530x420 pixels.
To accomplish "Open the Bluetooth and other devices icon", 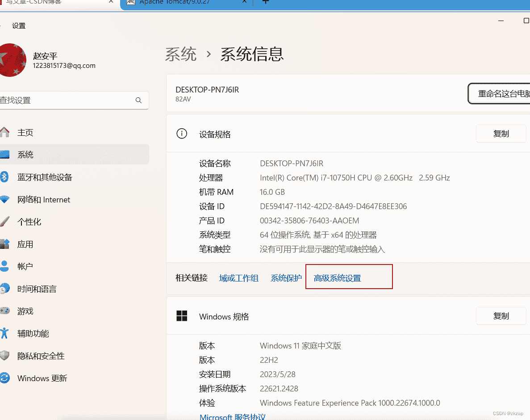I will [x=4, y=177].
